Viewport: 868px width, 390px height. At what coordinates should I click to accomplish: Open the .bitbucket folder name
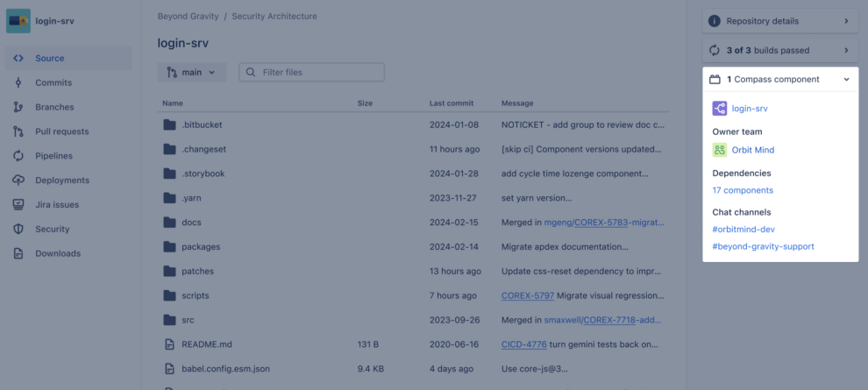(202, 124)
